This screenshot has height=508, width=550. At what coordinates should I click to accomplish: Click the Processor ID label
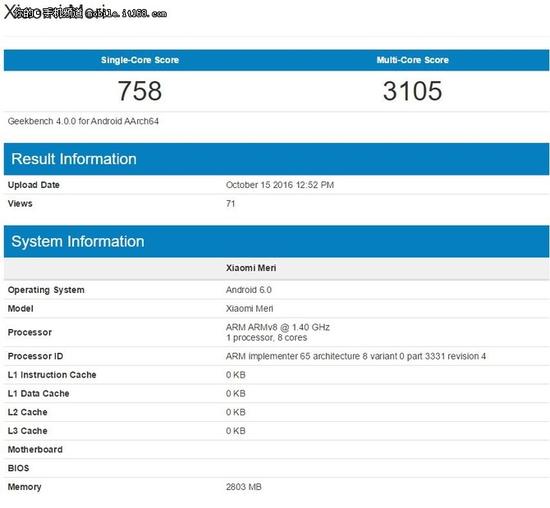[35, 356]
